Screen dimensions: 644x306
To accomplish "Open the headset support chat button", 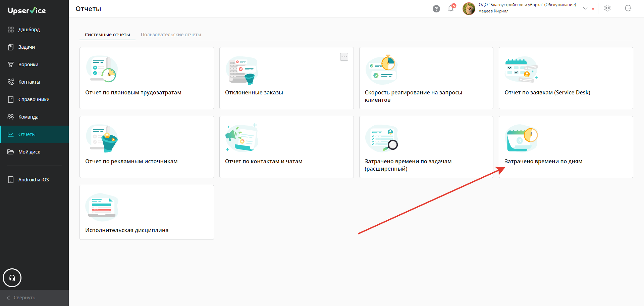I will pyautogui.click(x=12, y=278).
